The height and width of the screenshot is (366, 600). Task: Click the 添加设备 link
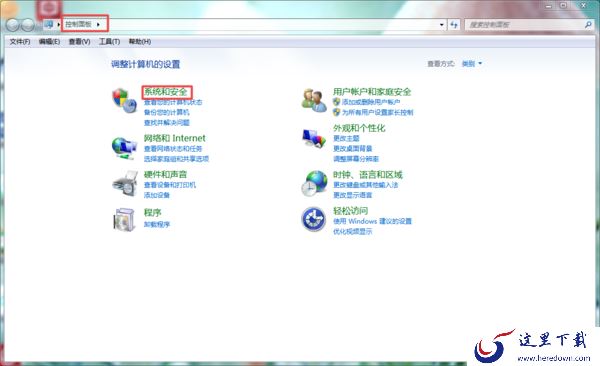point(157,195)
